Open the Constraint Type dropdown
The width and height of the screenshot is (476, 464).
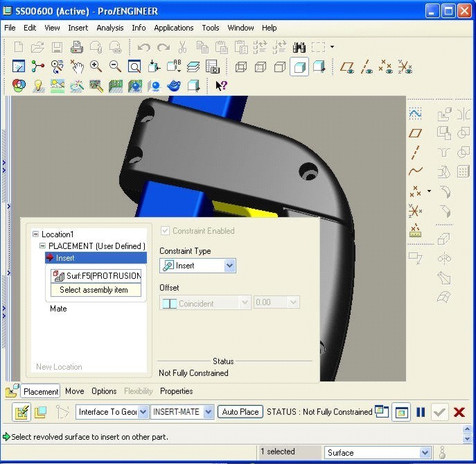(x=230, y=266)
